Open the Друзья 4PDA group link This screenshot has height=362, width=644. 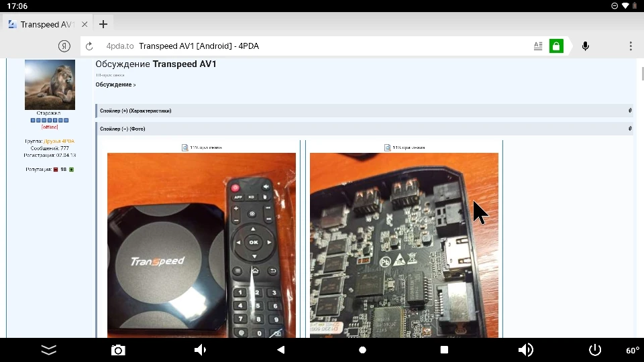(59, 141)
